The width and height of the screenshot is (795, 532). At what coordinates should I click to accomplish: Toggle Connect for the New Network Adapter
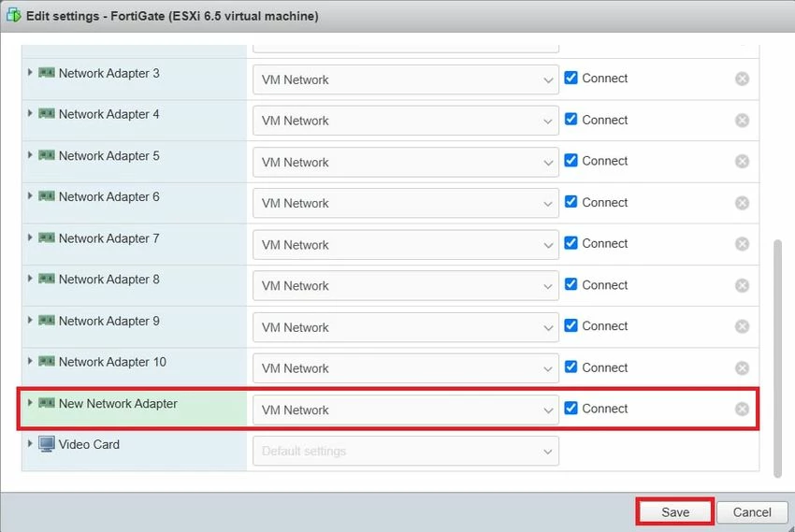click(571, 408)
